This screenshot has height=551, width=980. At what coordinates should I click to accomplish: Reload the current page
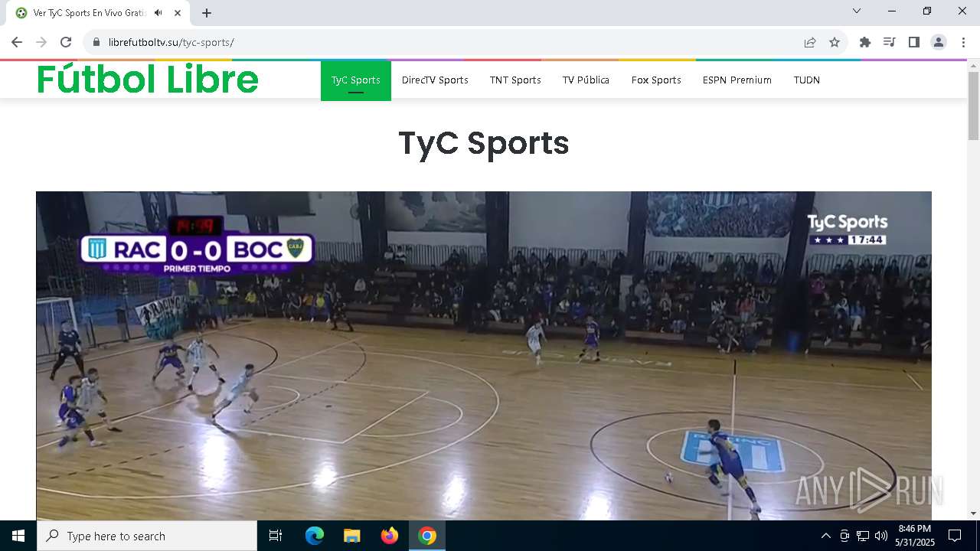click(66, 42)
